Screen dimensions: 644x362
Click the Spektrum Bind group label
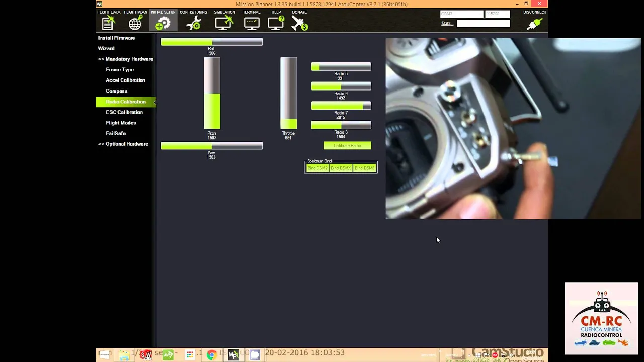pyautogui.click(x=319, y=161)
